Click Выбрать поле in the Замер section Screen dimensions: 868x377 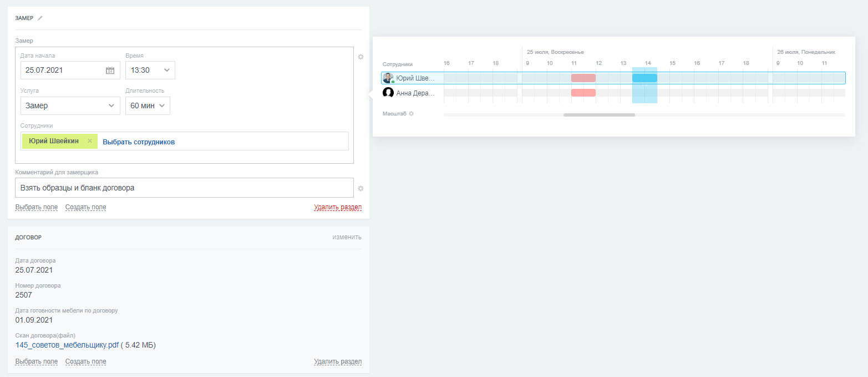coord(37,207)
